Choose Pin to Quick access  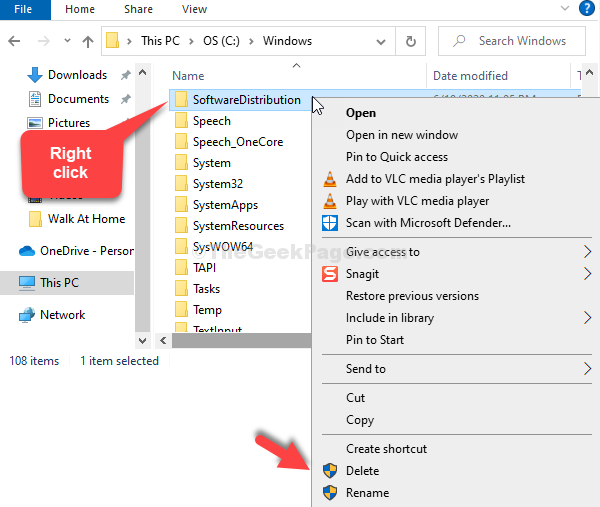[455, 157]
